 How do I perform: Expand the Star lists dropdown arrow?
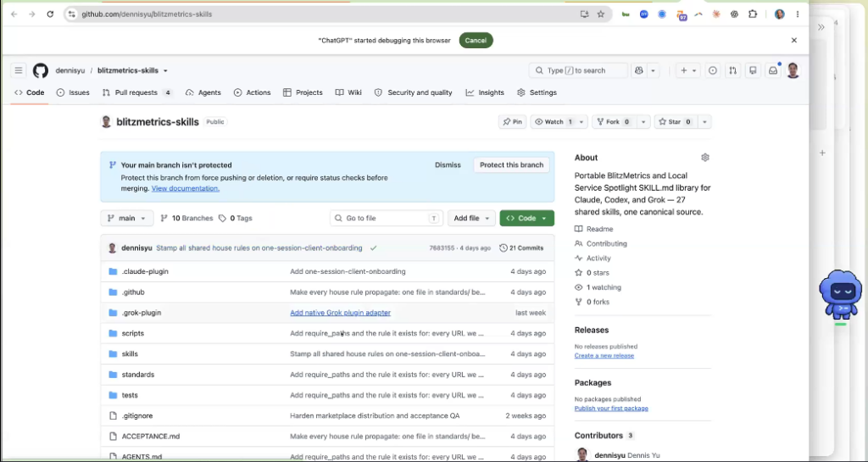point(704,122)
